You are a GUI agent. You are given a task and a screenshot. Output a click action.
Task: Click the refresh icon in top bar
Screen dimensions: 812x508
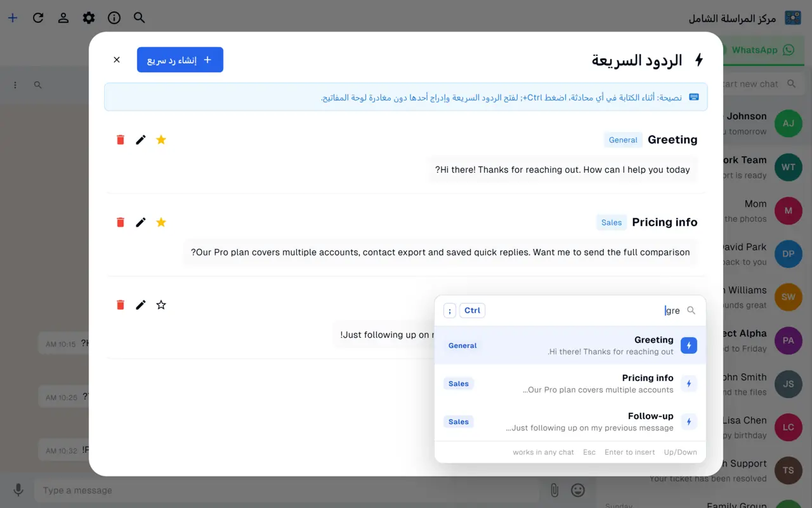click(38, 18)
